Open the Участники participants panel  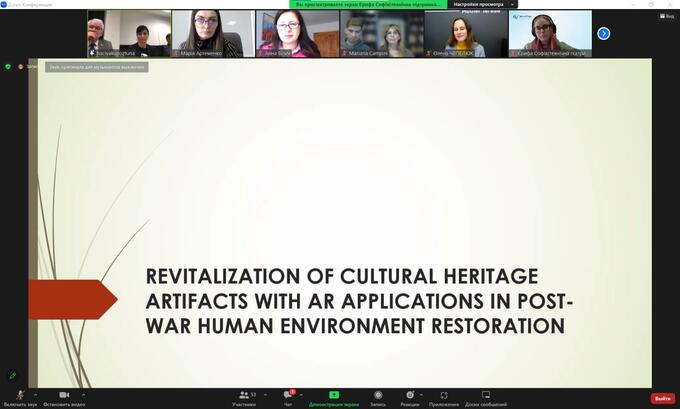point(244,395)
